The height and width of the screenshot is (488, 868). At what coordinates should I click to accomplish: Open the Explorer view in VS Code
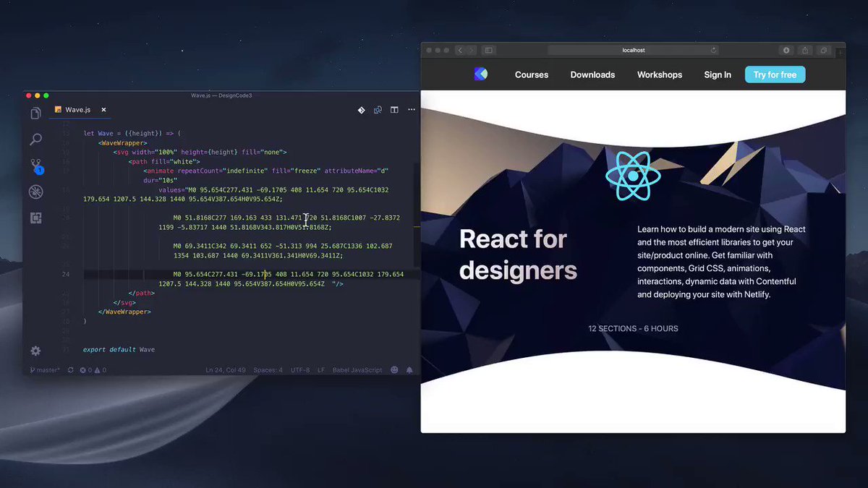(35, 114)
